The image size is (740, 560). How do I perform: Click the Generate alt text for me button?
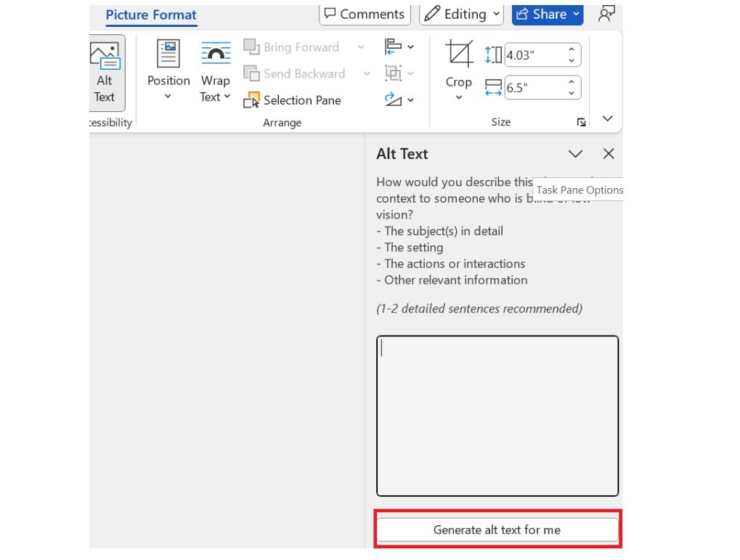(x=497, y=530)
